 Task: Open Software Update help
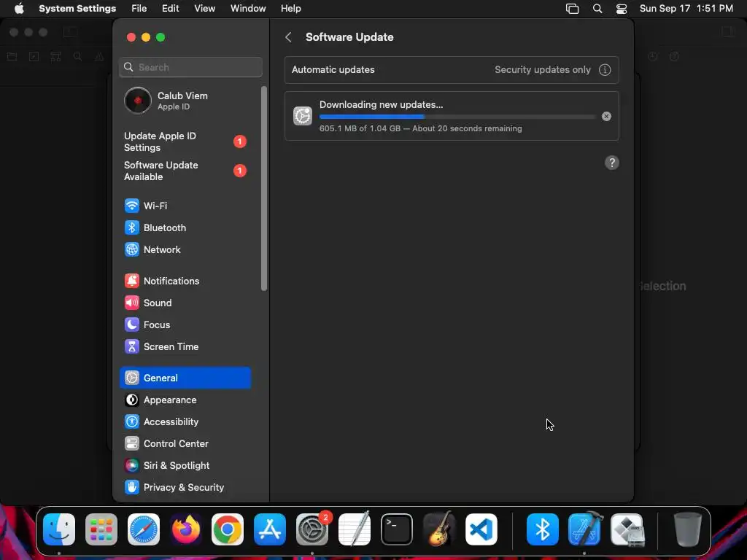coord(612,163)
